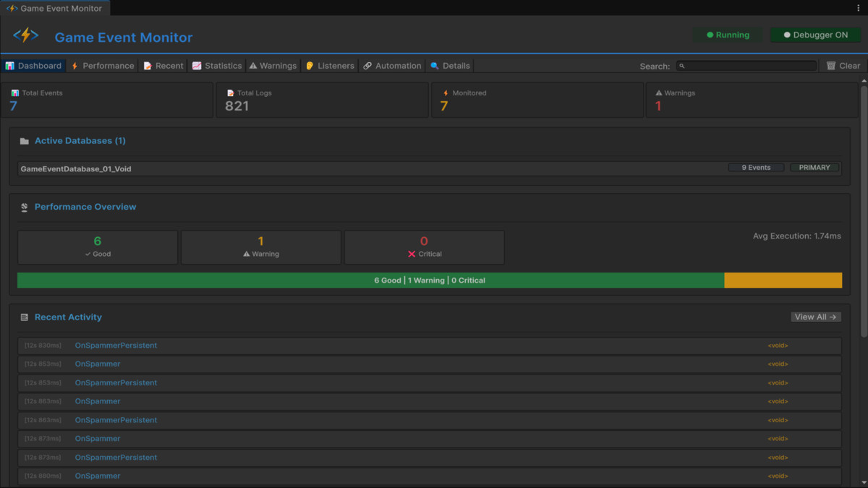Image resolution: width=868 pixels, height=488 pixels.
Task: Click the View All button
Action: pos(816,317)
